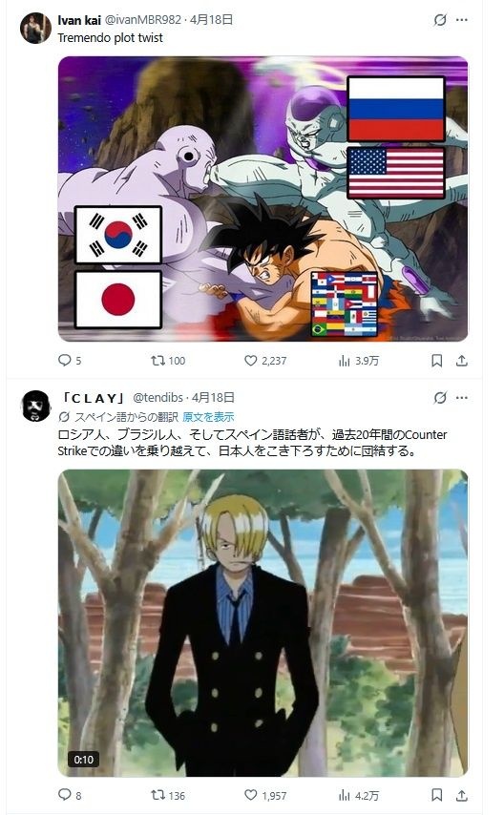View analytics showing 3.9万 views
504x815 pixels.
click(x=358, y=360)
